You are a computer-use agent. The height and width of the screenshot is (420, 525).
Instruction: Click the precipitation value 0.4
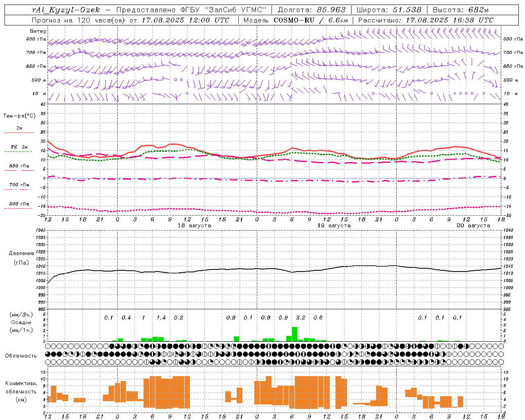click(x=126, y=317)
